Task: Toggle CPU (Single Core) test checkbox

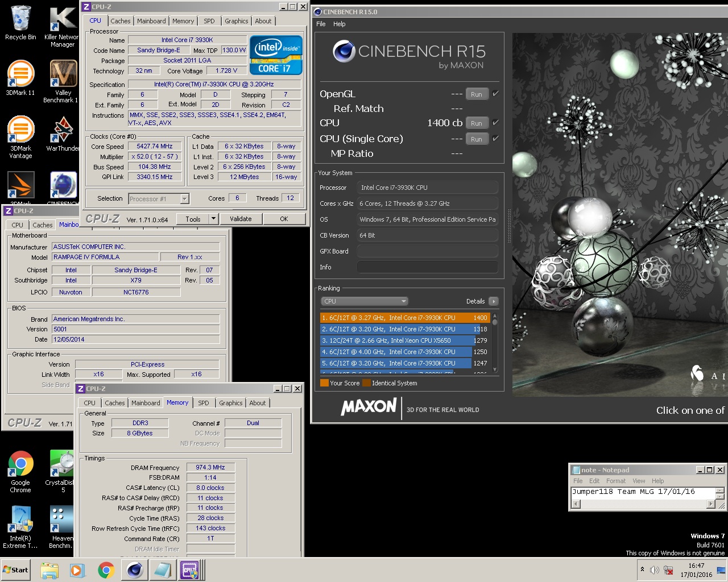Action: pyautogui.click(x=495, y=138)
